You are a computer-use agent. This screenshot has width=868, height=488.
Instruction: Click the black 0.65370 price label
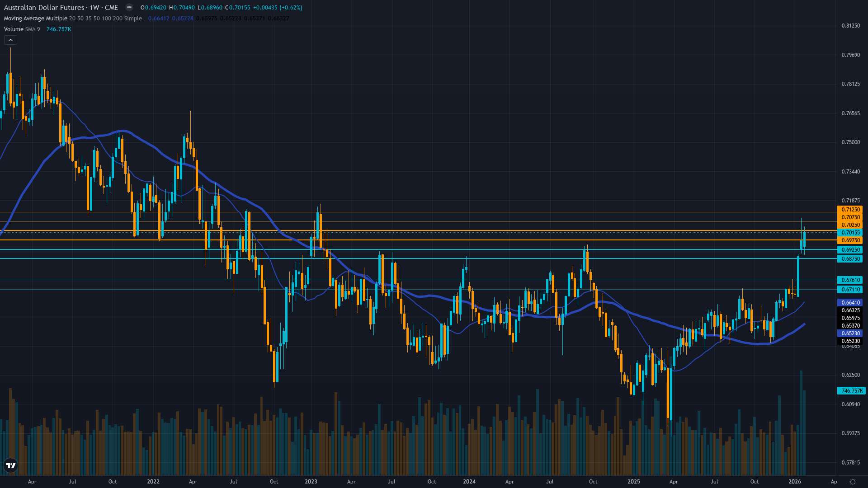[x=850, y=326]
